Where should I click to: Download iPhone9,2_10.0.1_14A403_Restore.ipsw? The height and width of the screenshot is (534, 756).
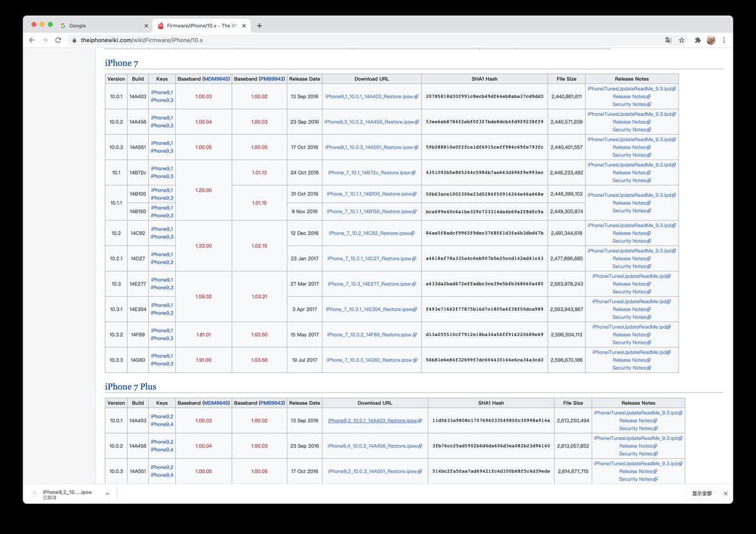point(375,421)
